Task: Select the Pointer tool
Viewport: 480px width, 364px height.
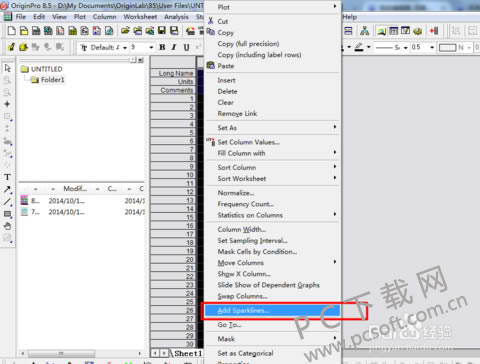Action: click(x=7, y=68)
